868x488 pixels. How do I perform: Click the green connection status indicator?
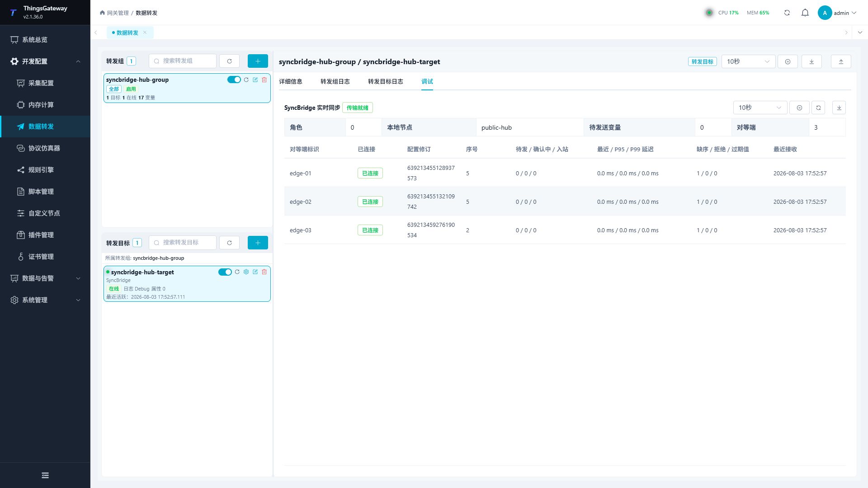(709, 13)
